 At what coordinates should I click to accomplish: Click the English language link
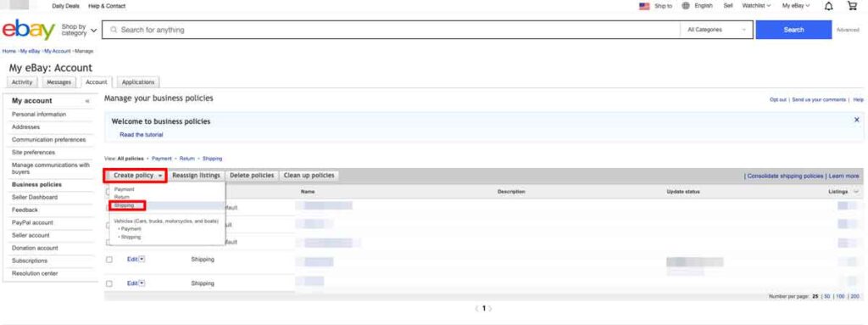coord(703,6)
